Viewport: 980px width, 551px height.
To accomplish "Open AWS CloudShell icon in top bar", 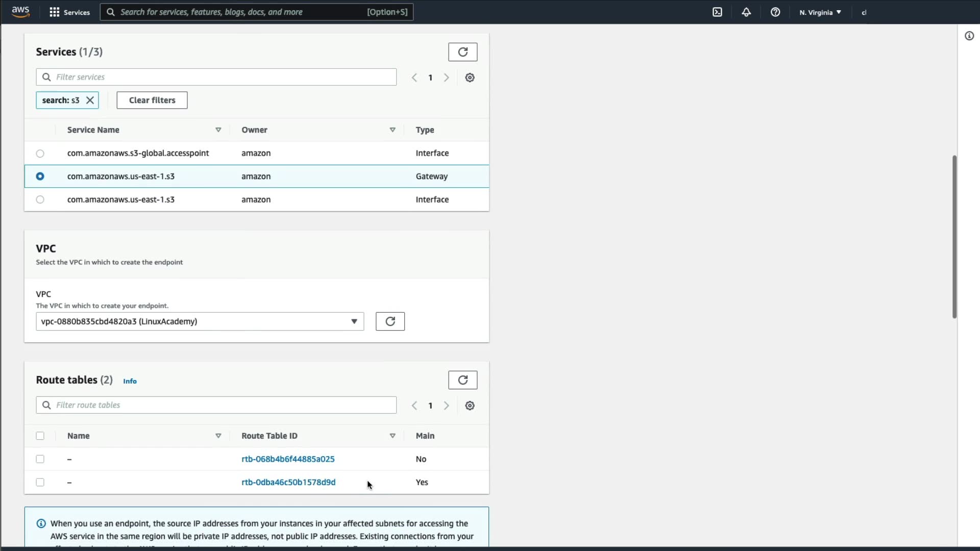I will pos(717,12).
